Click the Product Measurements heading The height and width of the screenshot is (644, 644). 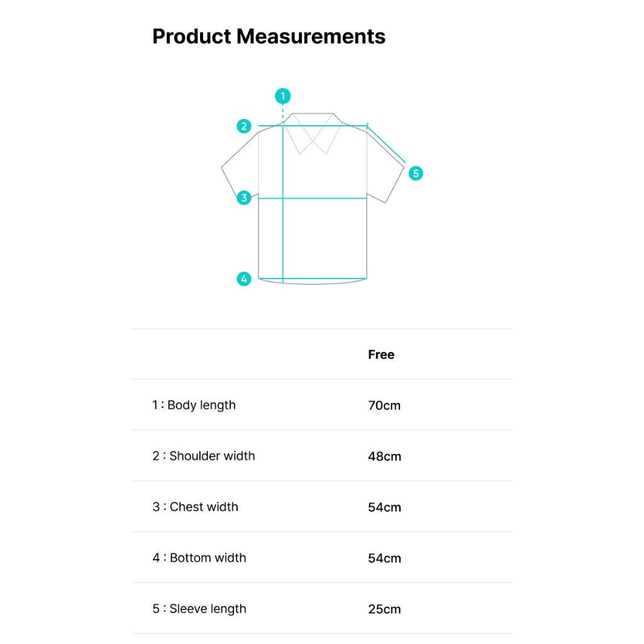269,36
